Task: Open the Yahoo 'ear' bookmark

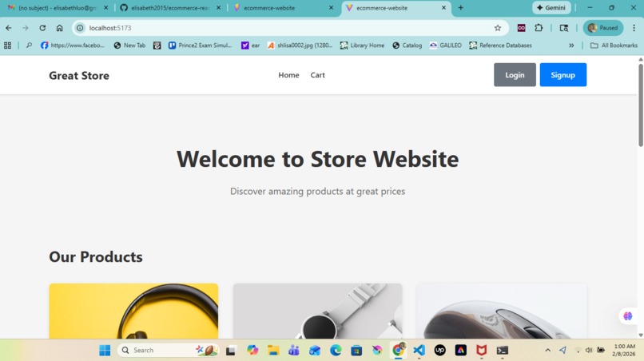Action: 250,46
